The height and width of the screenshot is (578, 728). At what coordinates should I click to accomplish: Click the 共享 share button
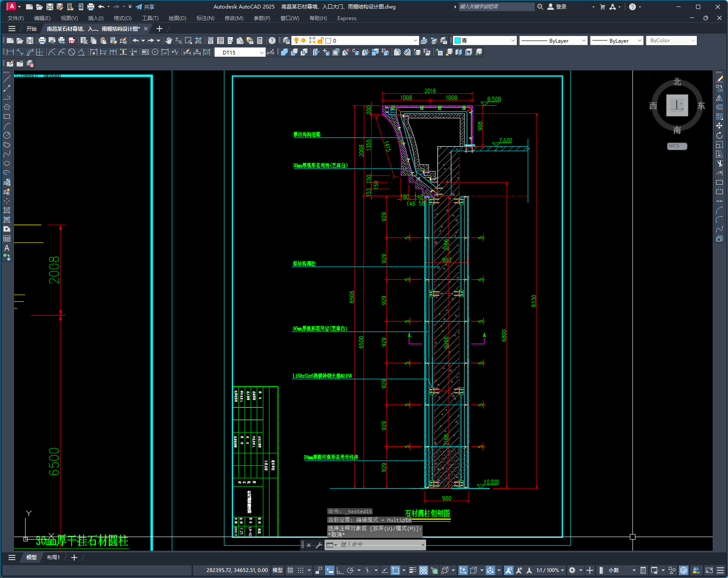[145, 7]
